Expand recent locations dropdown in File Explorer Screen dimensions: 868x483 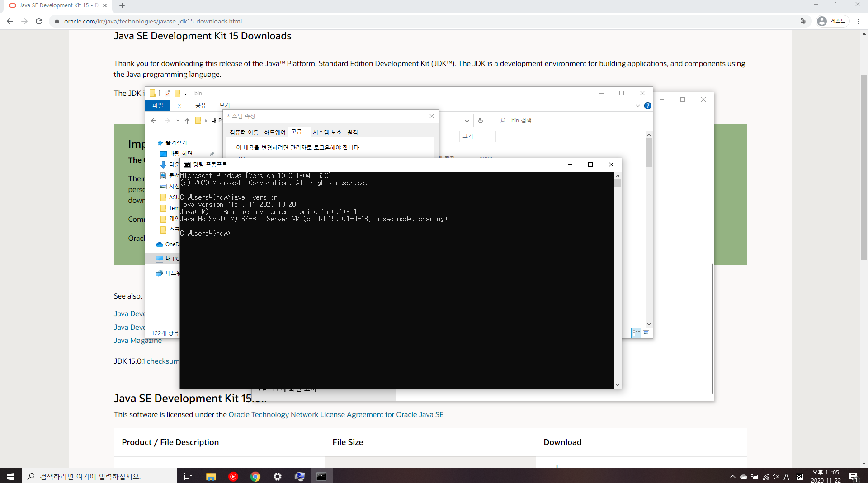coord(178,121)
